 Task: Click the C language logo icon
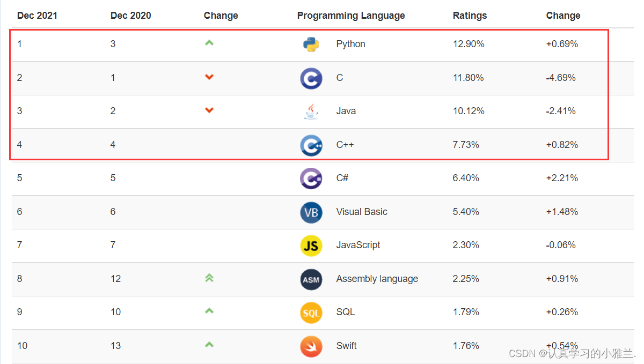[x=311, y=78]
